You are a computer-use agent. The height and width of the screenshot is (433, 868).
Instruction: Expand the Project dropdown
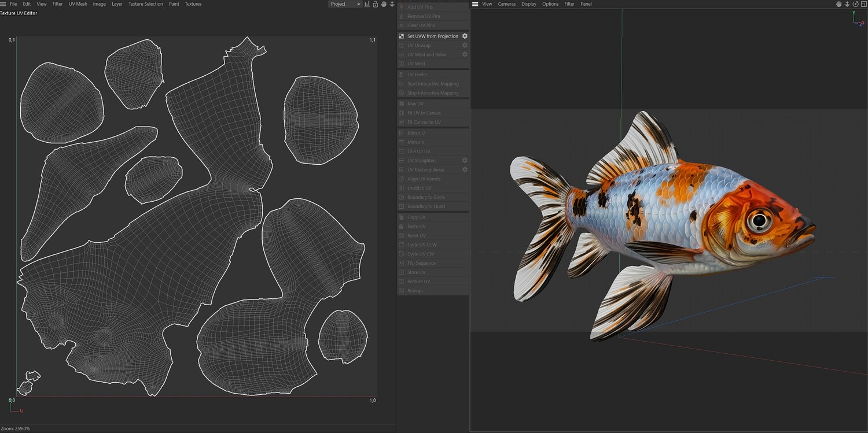(345, 4)
